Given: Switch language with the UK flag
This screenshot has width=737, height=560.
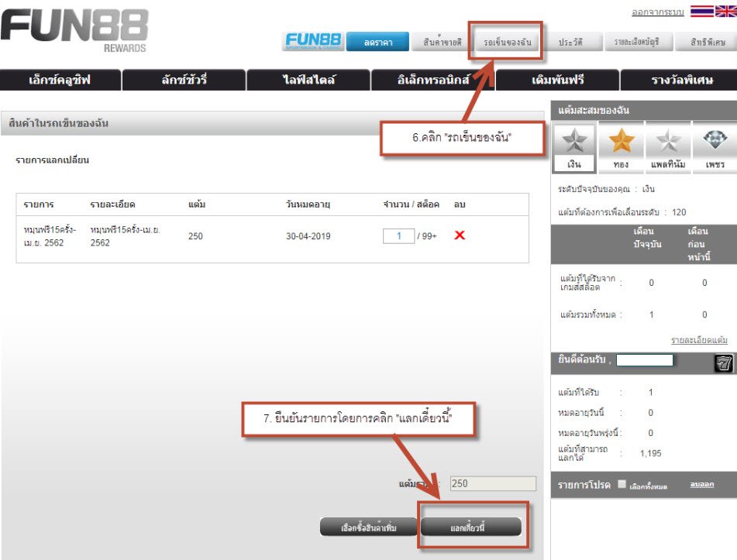Looking at the screenshot, I should 726,12.
